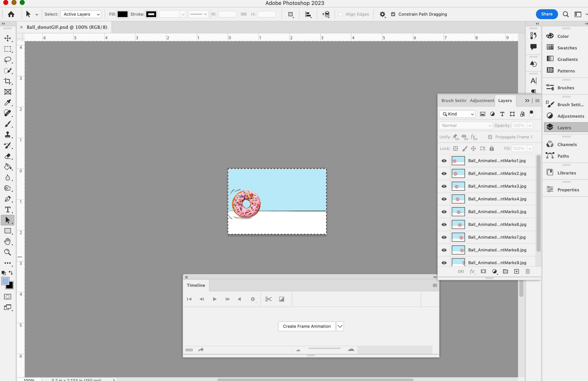Click the Split at Playhead scissors icon
This screenshot has width=588, height=381.
[x=268, y=299]
